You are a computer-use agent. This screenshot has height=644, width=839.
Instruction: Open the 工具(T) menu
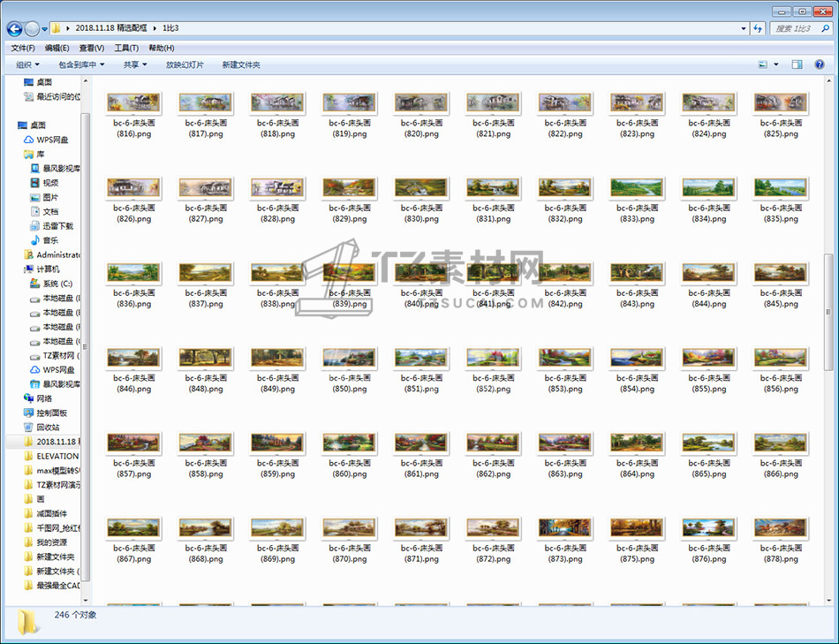click(x=126, y=48)
